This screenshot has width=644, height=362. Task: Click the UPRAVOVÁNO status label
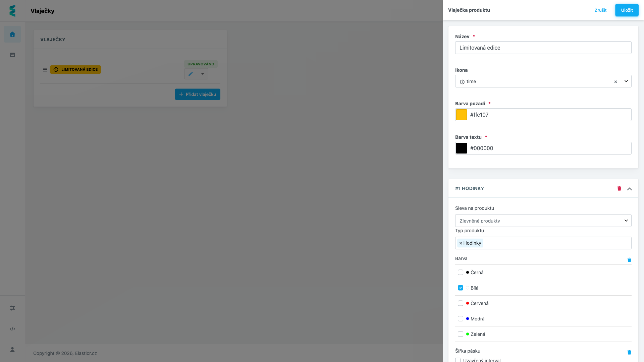tap(201, 64)
